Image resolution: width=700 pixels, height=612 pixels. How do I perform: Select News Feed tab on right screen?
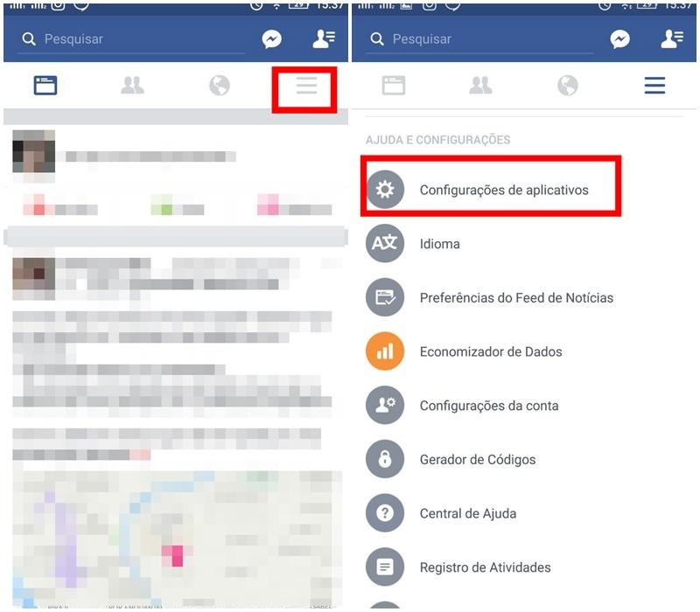pos(393,85)
